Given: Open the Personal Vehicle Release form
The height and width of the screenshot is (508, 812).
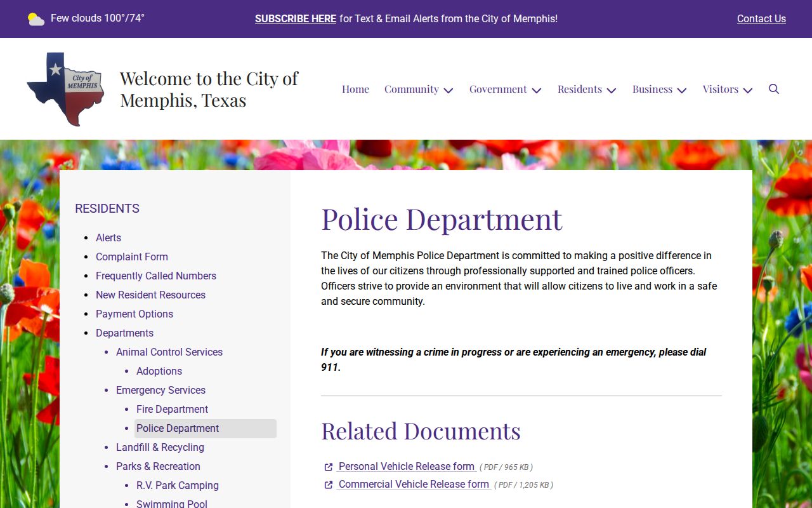Looking at the screenshot, I should [x=407, y=466].
